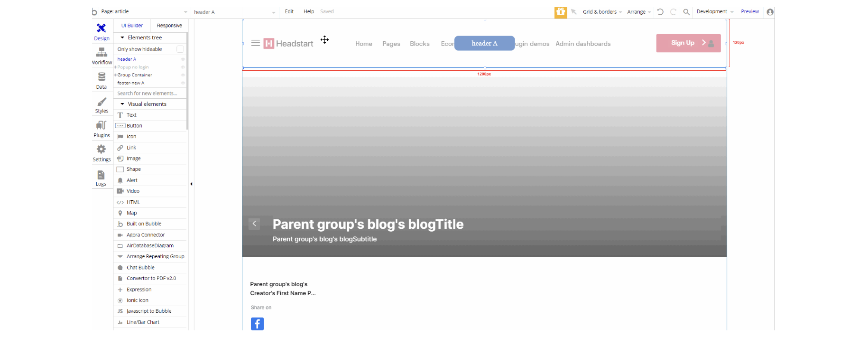Click the Preview link
The width and height of the screenshot is (868, 337).
pos(750,12)
